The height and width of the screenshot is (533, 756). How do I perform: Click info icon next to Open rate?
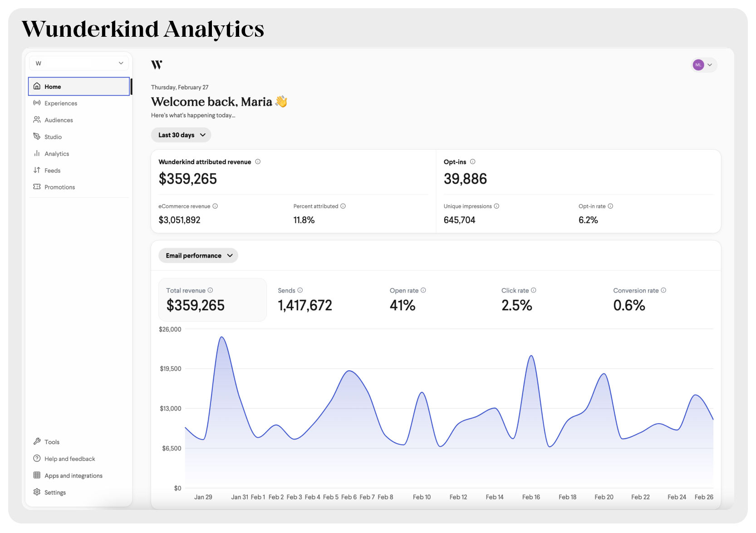423,290
